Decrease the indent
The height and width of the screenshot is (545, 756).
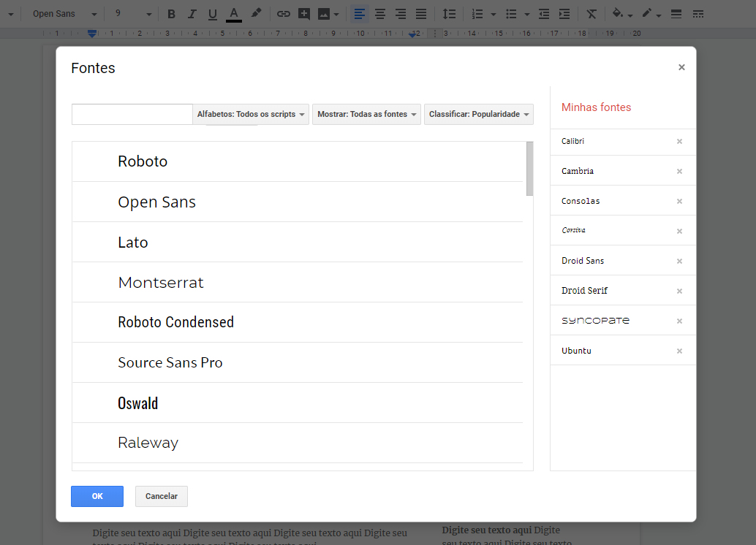(x=543, y=13)
